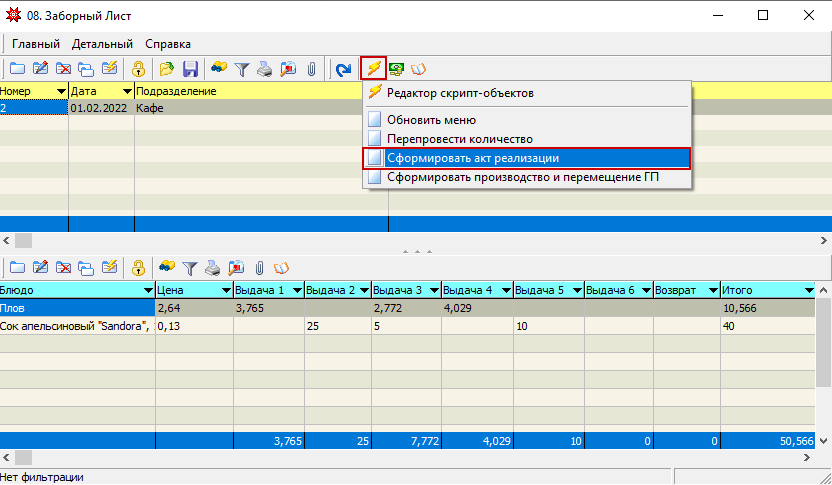Select Сформировать акт реализации menu entry
This screenshot has height=485, width=832.
pos(472,158)
